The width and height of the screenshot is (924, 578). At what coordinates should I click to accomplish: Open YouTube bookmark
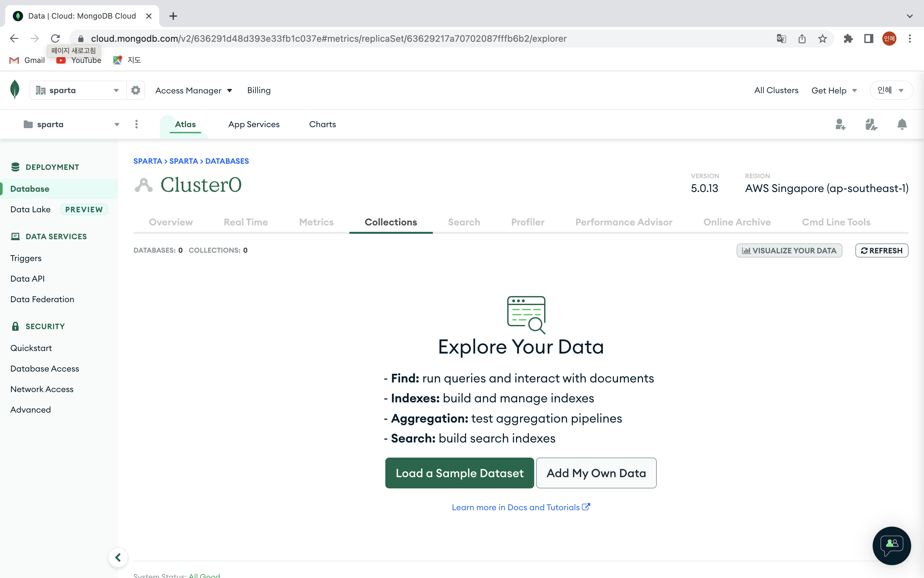tap(79, 60)
